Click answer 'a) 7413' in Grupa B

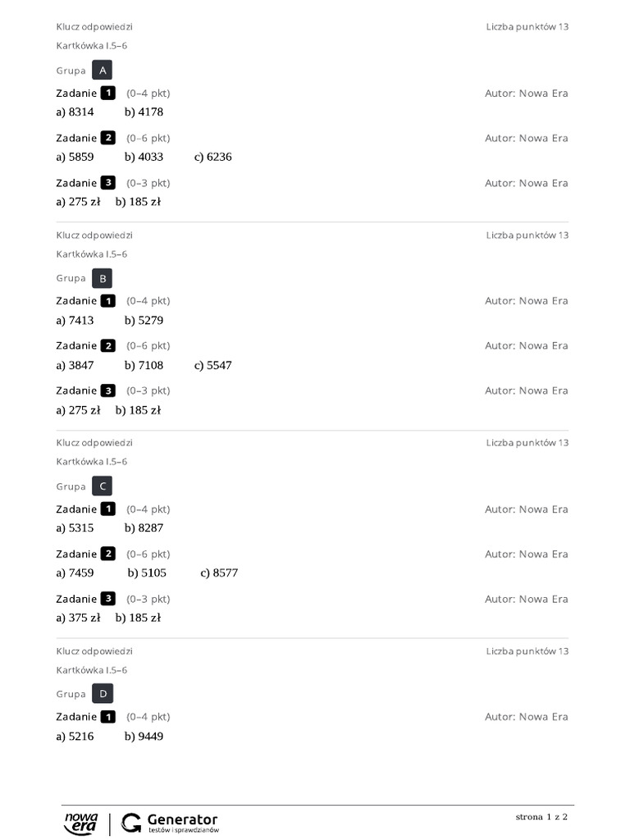click(75, 321)
